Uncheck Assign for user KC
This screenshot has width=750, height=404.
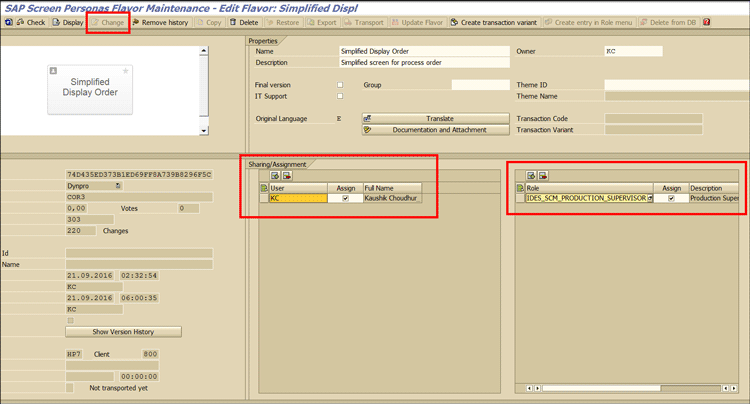click(x=346, y=198)
